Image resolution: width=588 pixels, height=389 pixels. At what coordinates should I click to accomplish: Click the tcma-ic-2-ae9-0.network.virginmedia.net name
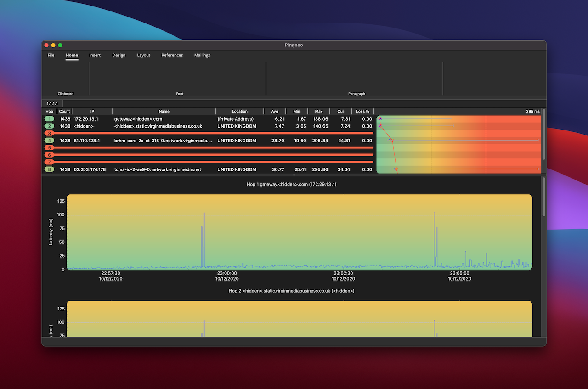tap(158, 169)
